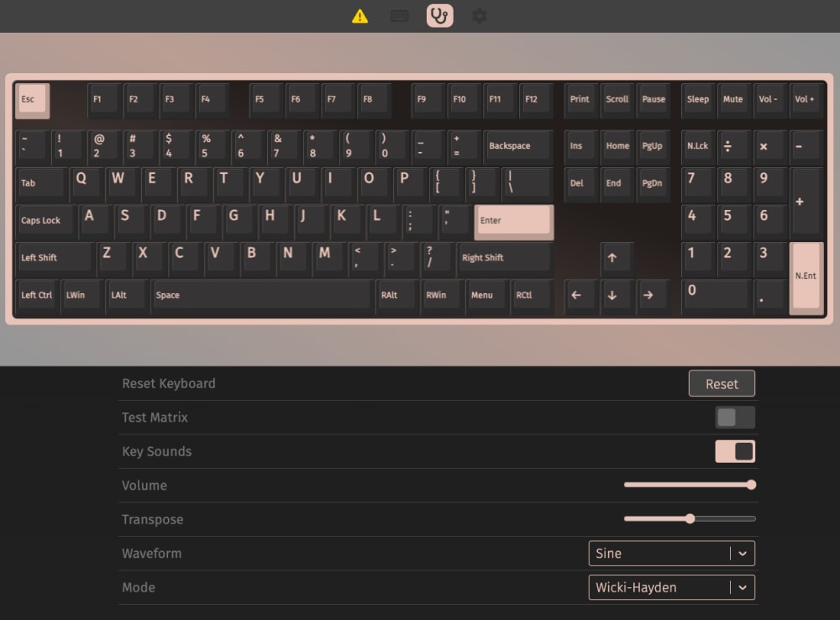
Task: Click the Left Ctrl key
Action: (x=37, y=297)
